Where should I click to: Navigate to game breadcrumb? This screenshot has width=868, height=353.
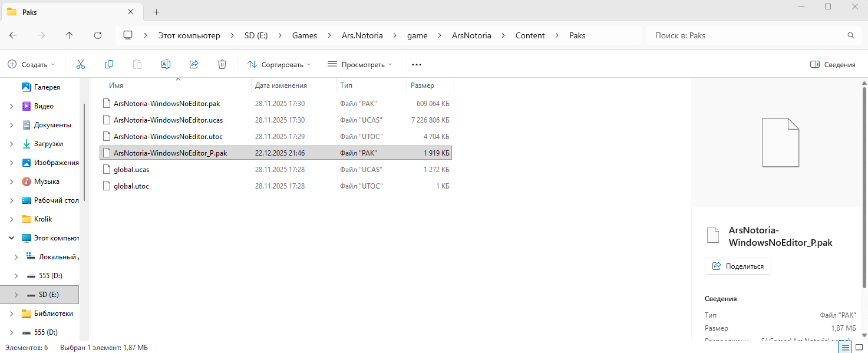pyautogui.click(x=417, y=35)
